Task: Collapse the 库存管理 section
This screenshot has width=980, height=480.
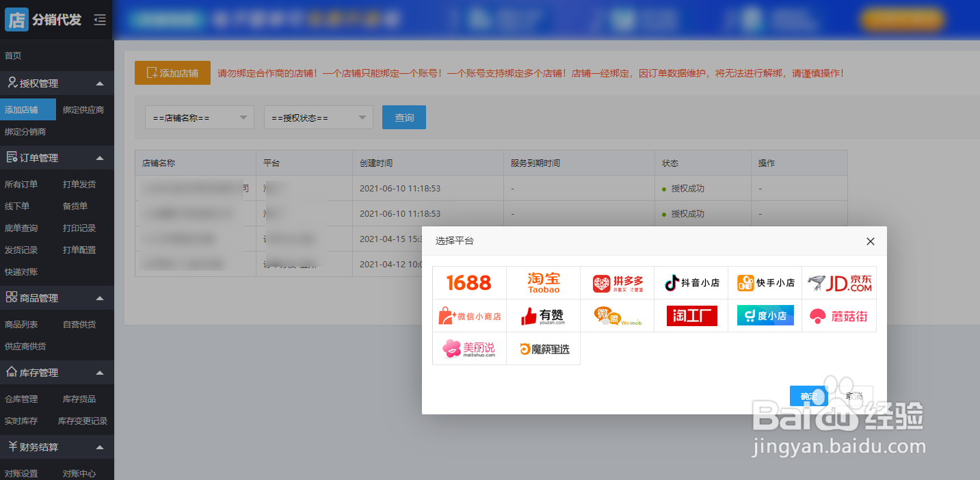Action: tap(100, 373)
